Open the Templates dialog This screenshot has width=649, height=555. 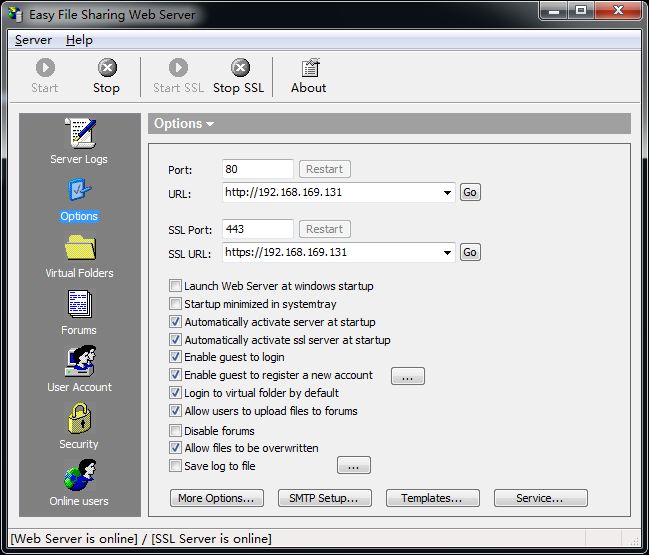click(x=433, y=498)
